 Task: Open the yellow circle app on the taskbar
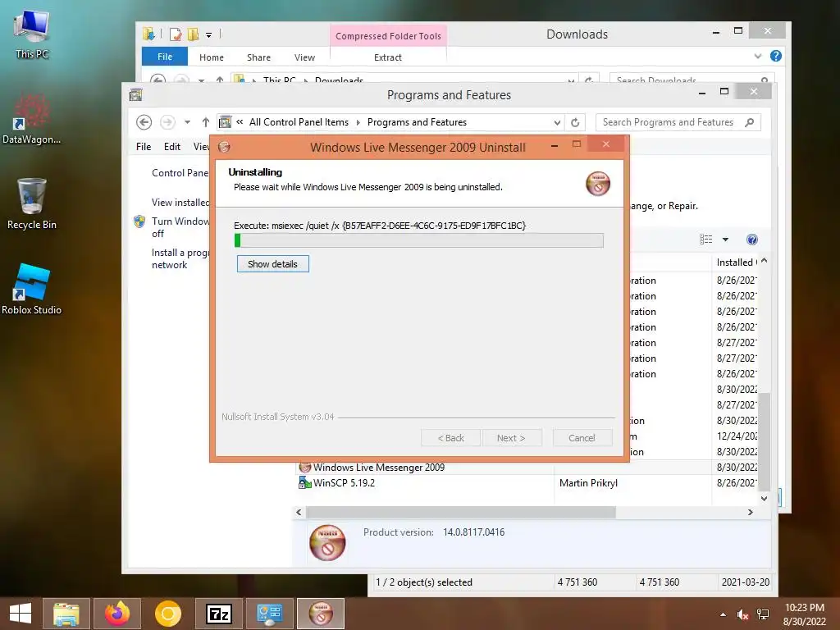coord(167,614)
